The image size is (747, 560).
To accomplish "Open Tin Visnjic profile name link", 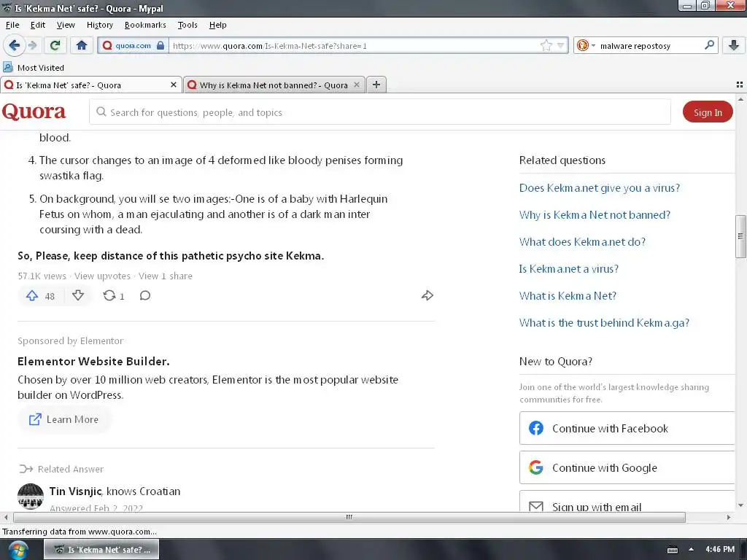I will pos(75,491).
